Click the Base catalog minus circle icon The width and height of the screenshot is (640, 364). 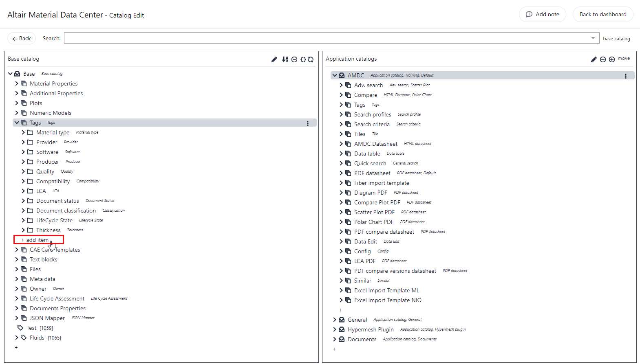pyautogui.click(x=294, y=59)
